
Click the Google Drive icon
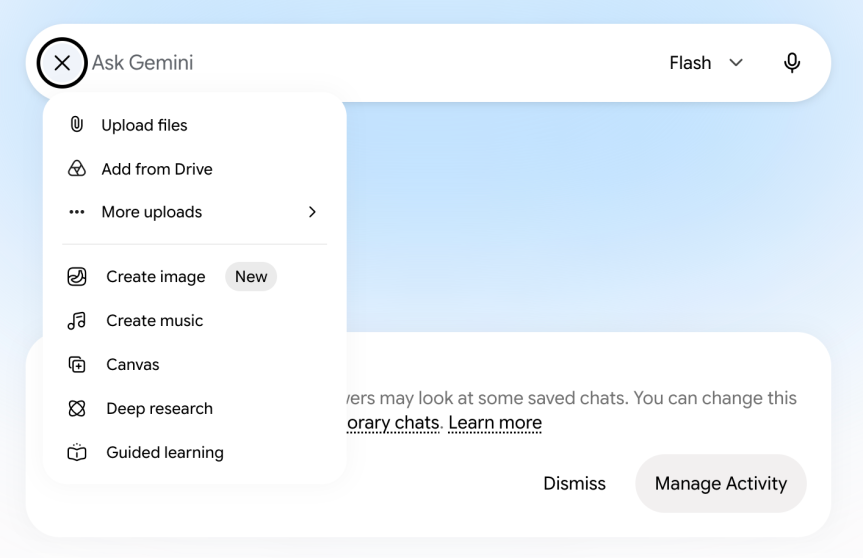pos(77,168)
